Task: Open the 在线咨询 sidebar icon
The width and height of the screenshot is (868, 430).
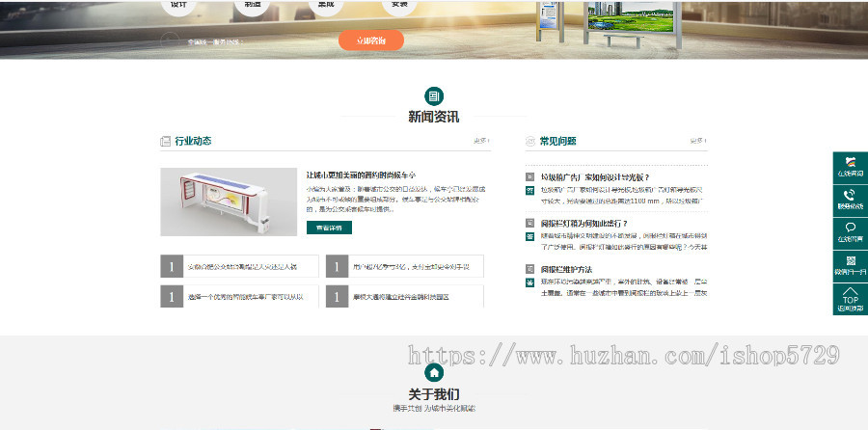Action: coord(851,168)
